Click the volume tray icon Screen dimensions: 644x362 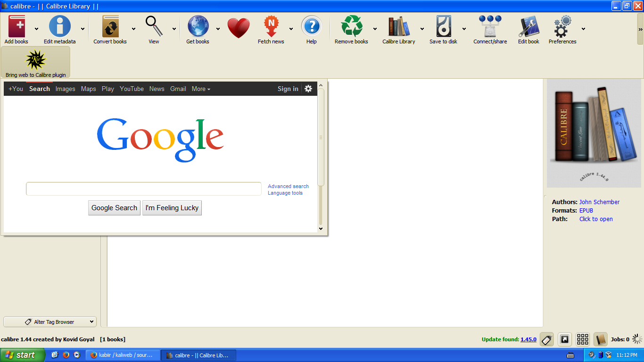(x=592, y=355)
